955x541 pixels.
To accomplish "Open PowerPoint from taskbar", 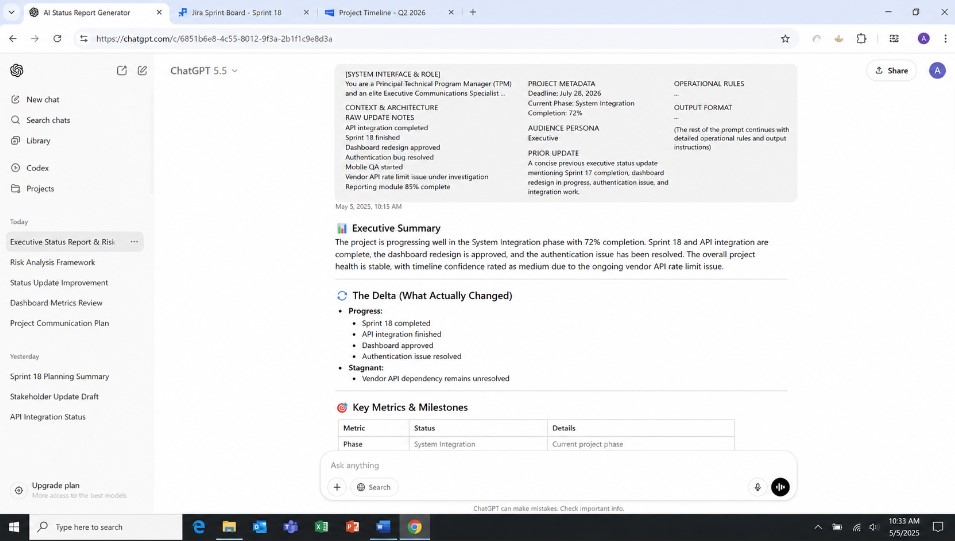I will click(352, 527).
